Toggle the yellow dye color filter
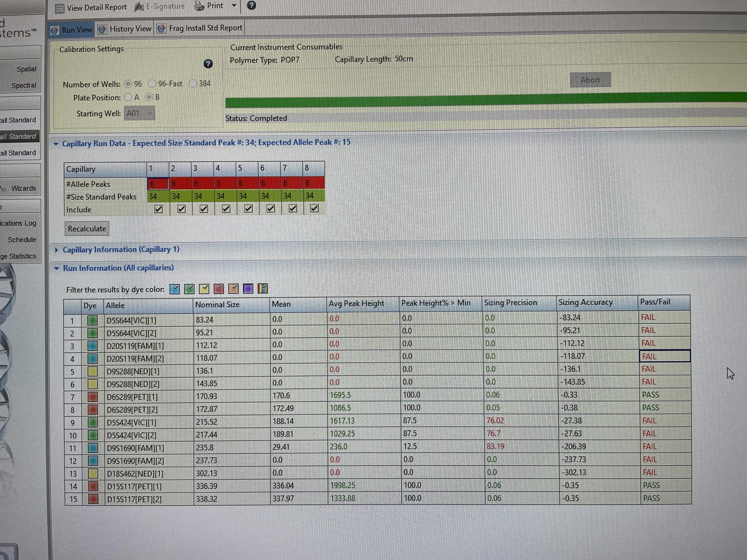747x560 pixels. (204, 289)
